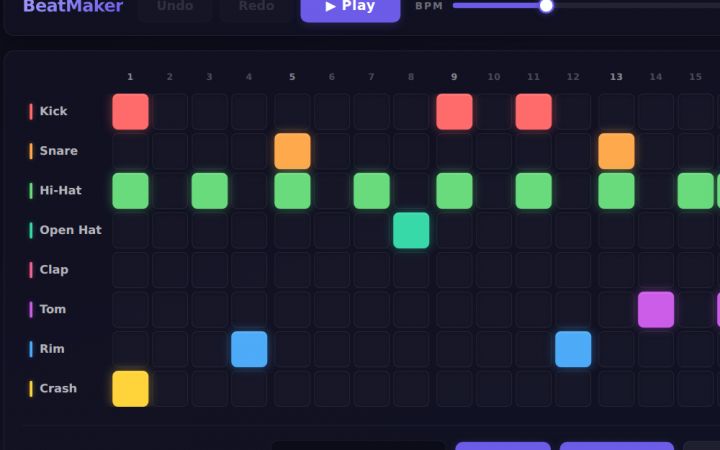The image size is (720, 450).
Task: Turn off Kick on step 1
Action: [130, 112]
